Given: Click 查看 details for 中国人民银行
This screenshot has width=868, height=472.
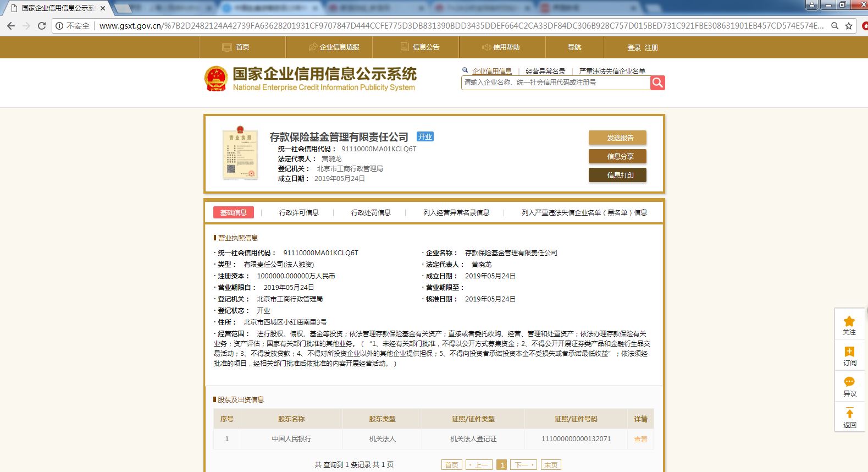Looking at the screenshot, I should 640,439.
